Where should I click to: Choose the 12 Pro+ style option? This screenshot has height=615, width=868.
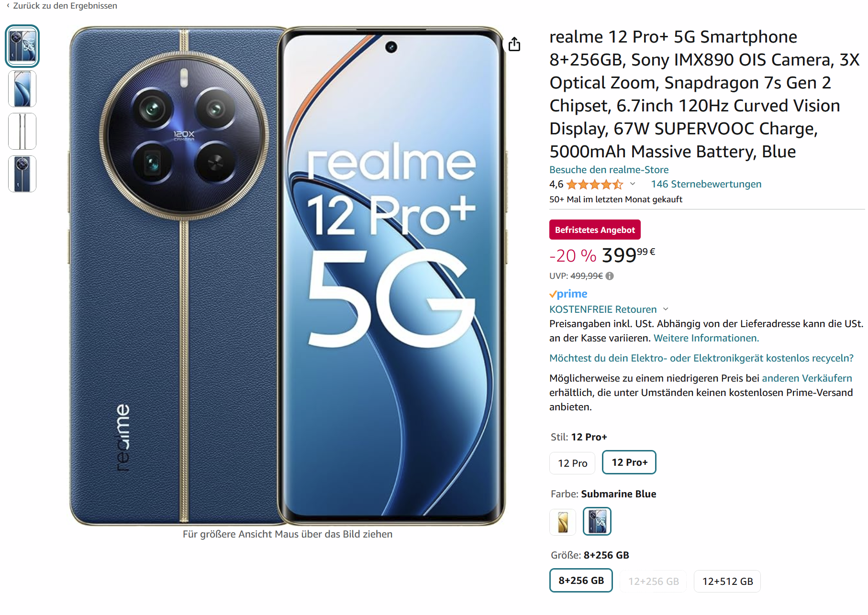629,462
